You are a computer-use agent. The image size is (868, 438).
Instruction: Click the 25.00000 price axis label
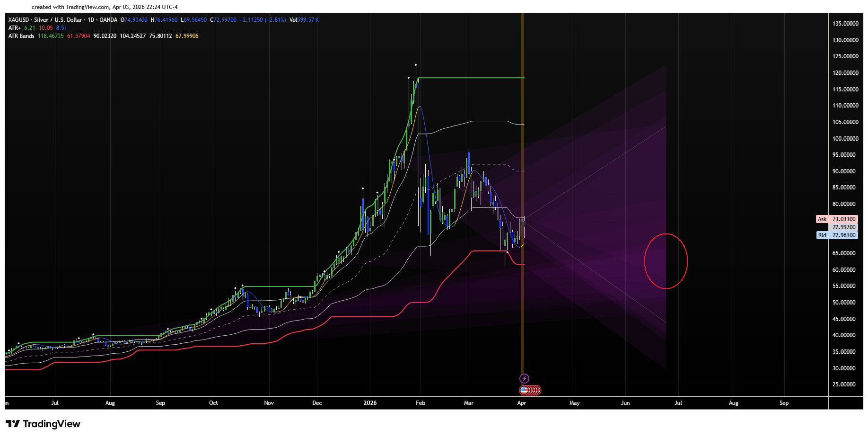pyautogui.click(x=844, y=384)
